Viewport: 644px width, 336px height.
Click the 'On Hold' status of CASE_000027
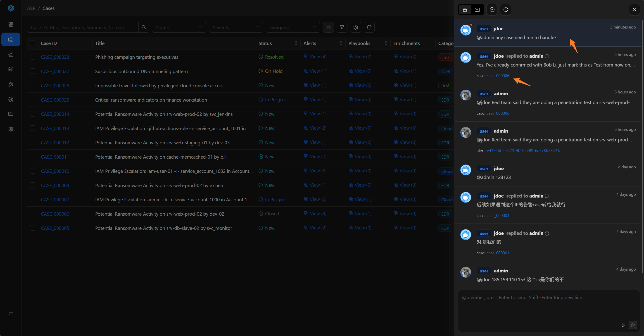point(271,71)
